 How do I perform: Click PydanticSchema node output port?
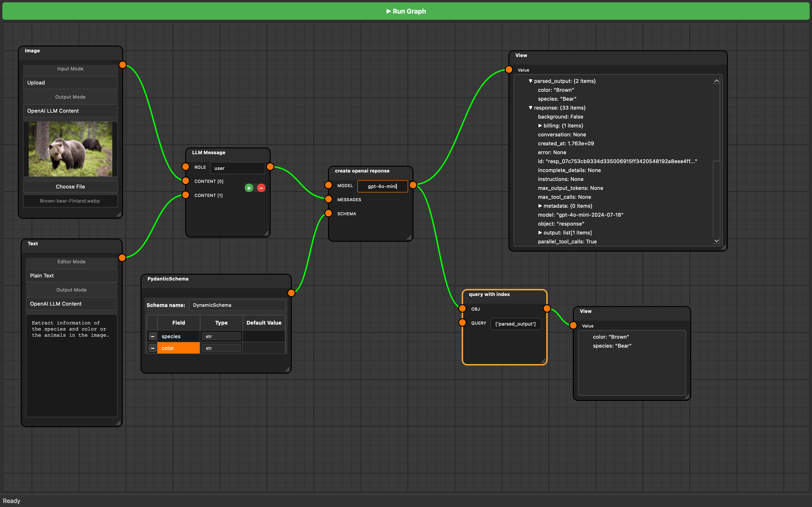(291, 293)
